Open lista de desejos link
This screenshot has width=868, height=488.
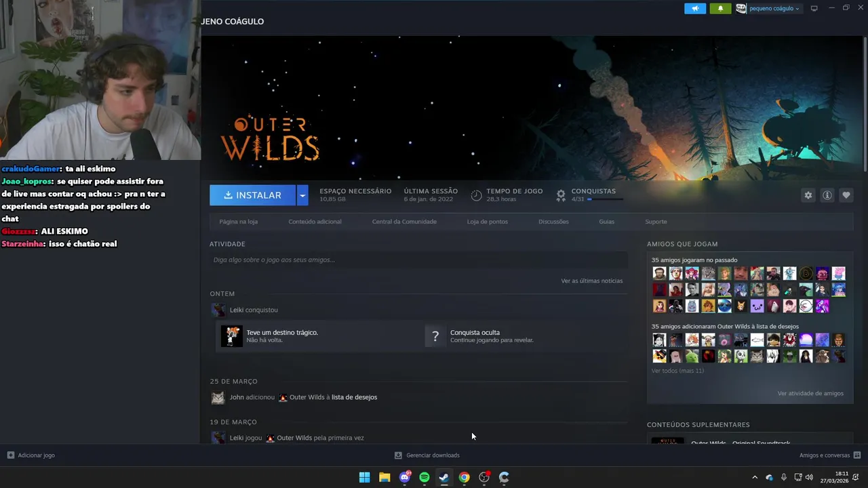(354, 397)
